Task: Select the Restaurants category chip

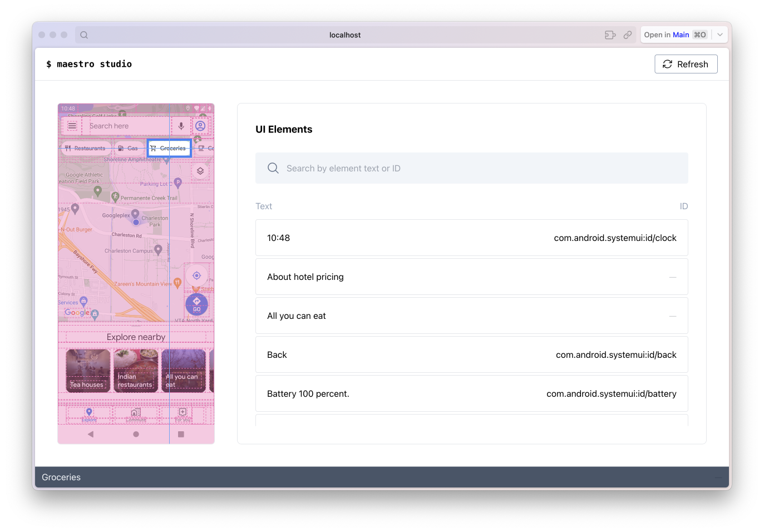Action: pos(85,149)
